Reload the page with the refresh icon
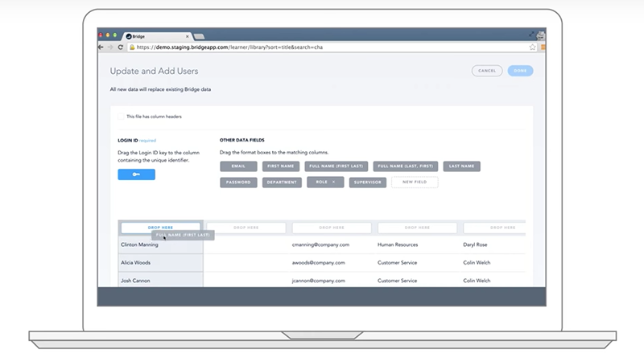This screenshot has width=644, height=357. (120, 47)
